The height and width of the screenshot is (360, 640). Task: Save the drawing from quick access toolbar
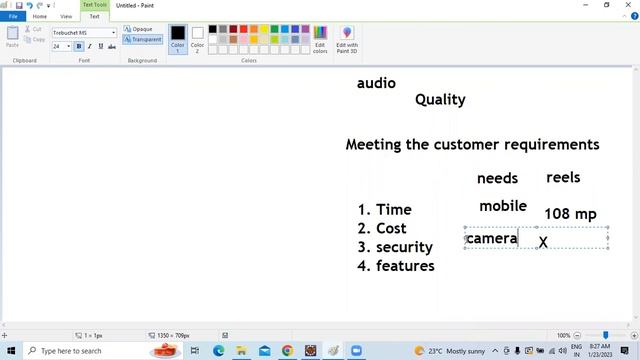(x=19, y=5)
